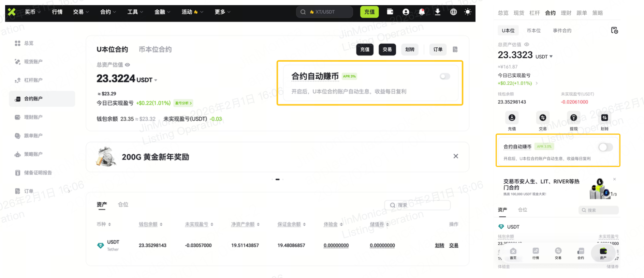Click the download app icon

point(438,12)
